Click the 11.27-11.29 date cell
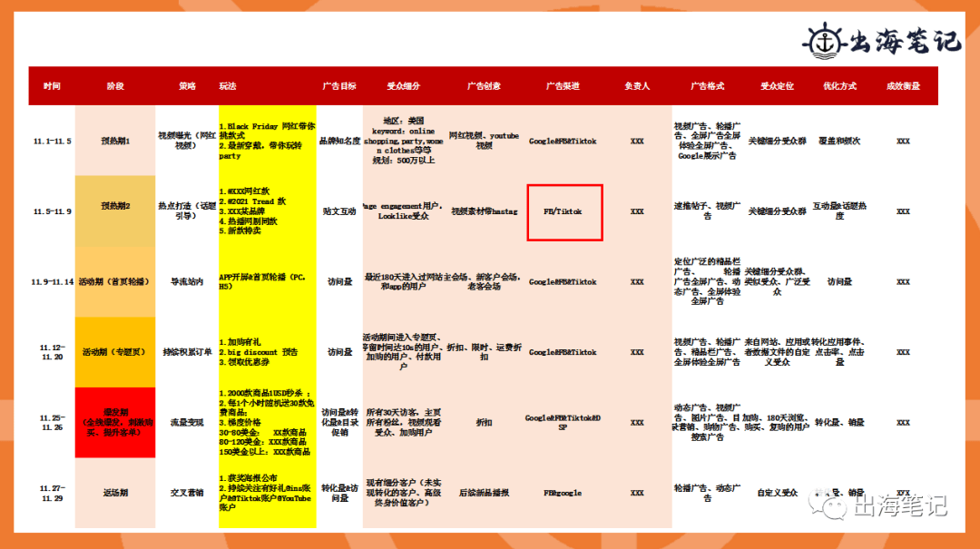 click(x=52, y=494)
